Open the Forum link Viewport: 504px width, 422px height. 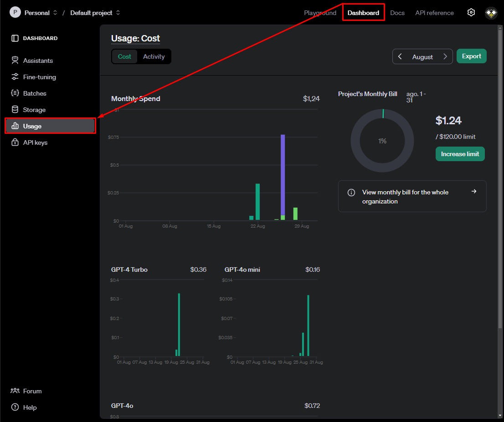(26, 391)
